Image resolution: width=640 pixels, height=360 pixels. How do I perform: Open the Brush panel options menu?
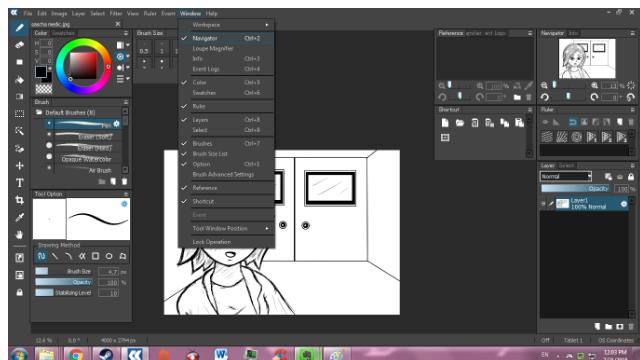coord(126,102)
